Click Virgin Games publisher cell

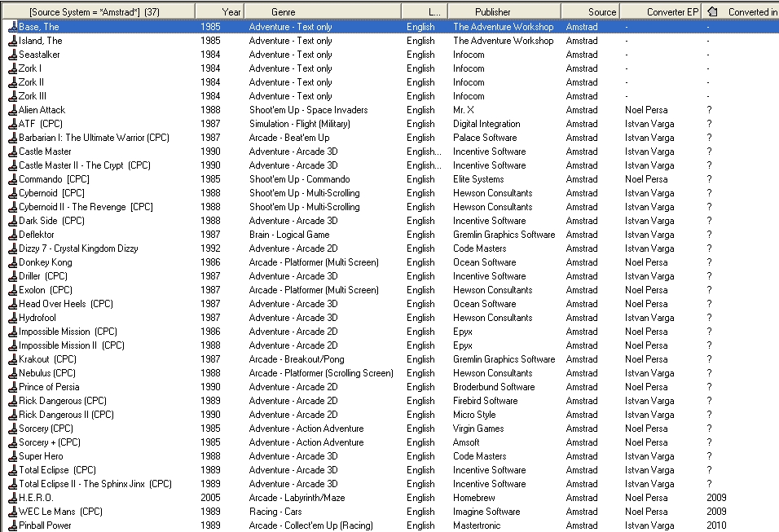tap(478, 429)
